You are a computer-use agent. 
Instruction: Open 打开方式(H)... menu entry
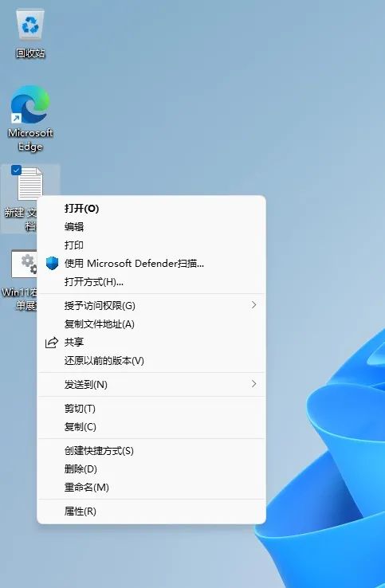pyautogui.click(x=151, y=282)
